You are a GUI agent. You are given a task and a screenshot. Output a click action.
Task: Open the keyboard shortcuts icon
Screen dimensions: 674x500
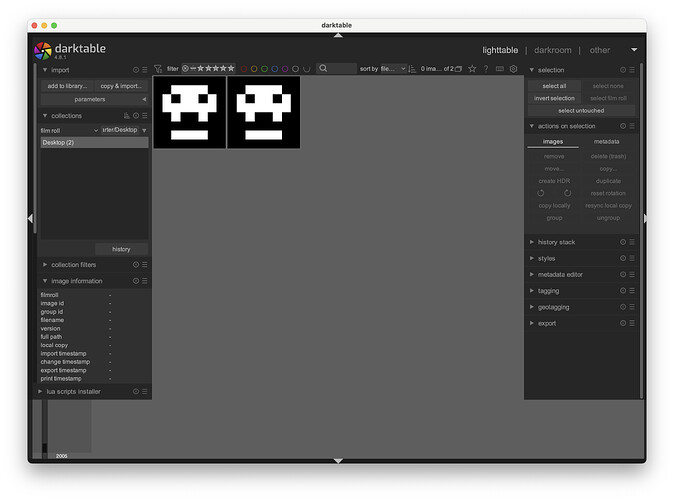pyautogui.click(x=499, y=69)
